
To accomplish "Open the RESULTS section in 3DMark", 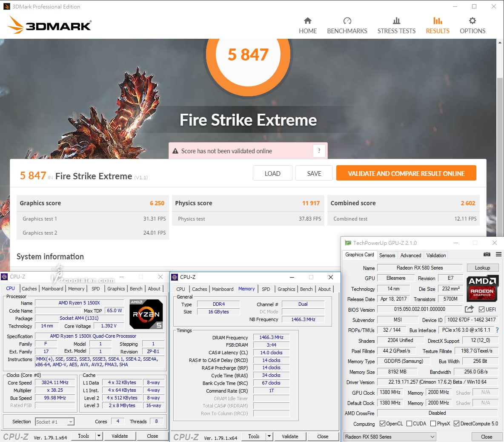I will pyautogui.click(x=438, y=26).
